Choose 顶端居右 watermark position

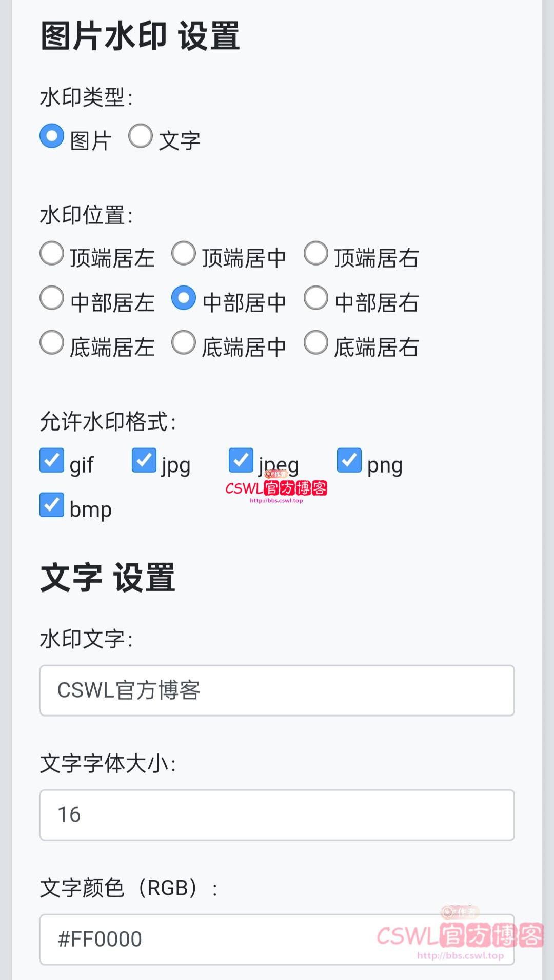point(316,253)
